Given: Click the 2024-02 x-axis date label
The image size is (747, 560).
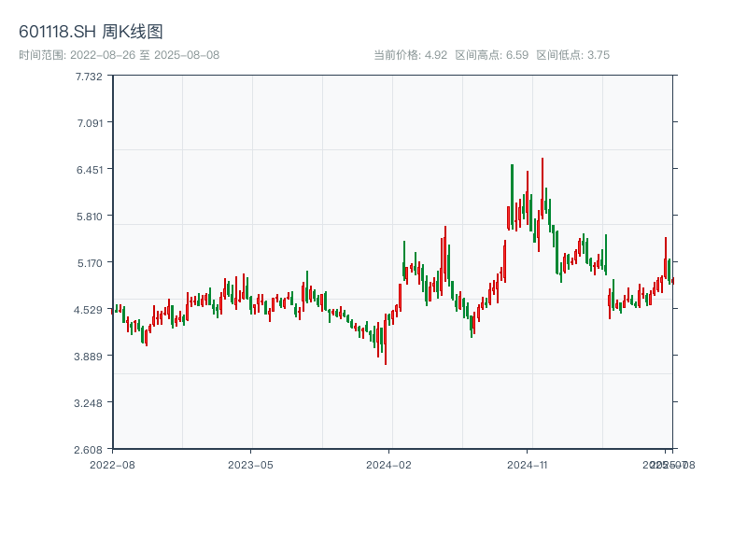Looking at the screenshot, I should (389, 464).
